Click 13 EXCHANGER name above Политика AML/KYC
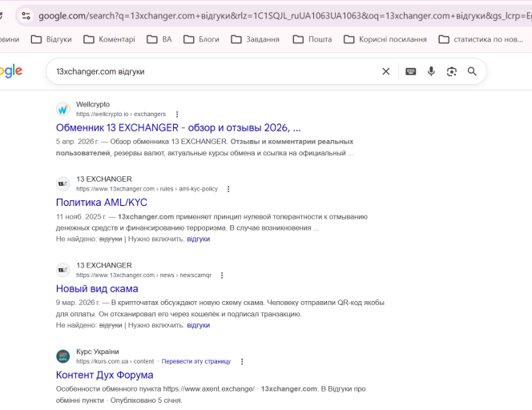Screen dimensions: 532x410 point(104,179)
